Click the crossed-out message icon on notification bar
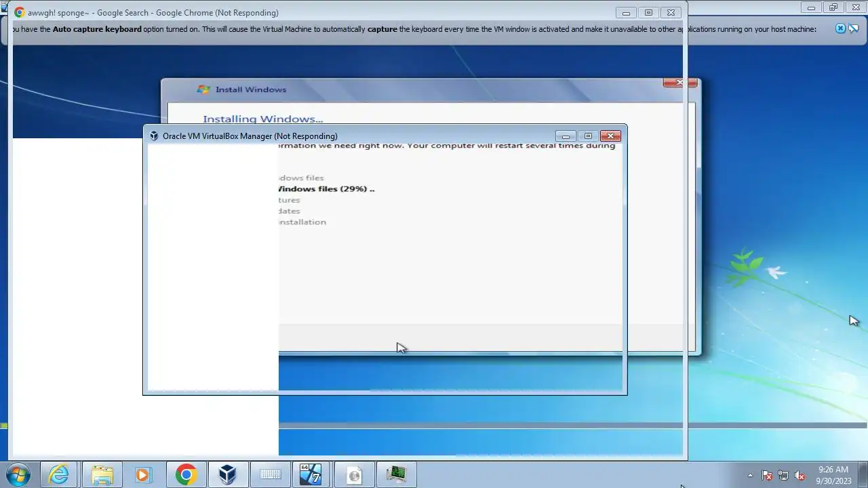 tap(854, 28)
